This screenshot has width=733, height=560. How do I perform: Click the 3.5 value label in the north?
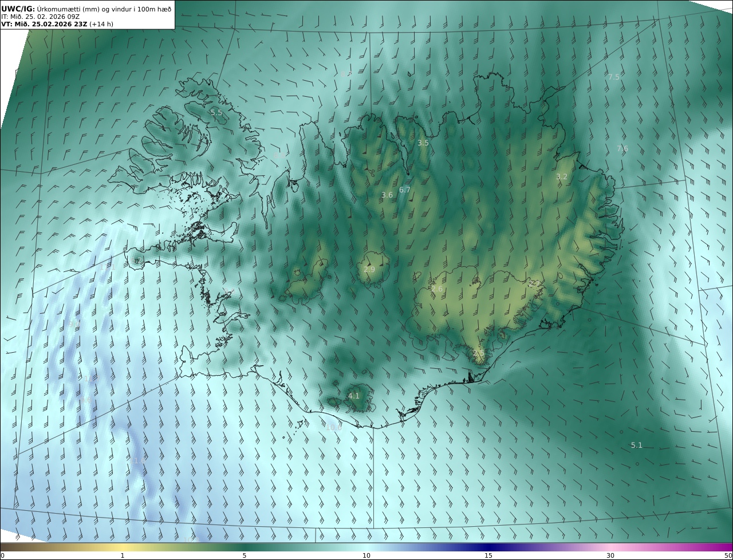pyautogui.click(x=423, y=143)
